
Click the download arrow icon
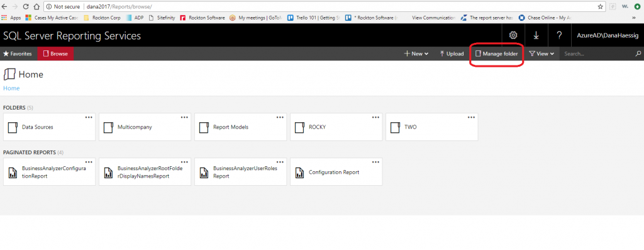(x=536, y=35)
